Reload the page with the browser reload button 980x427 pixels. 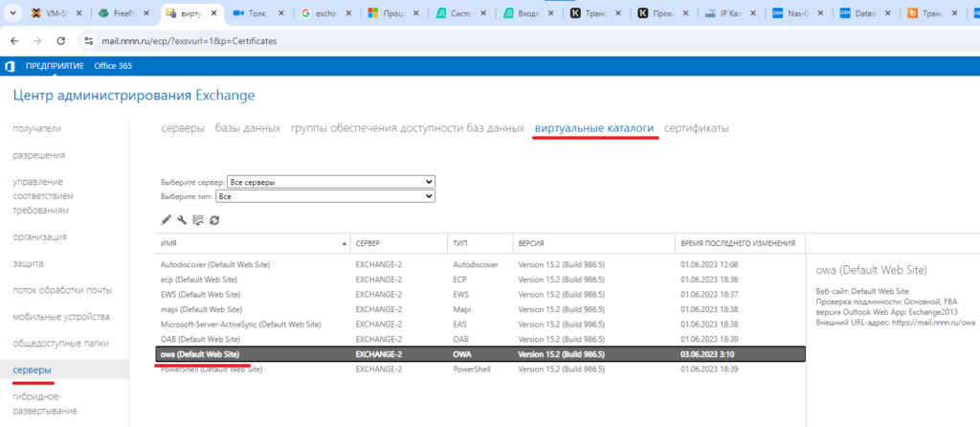(60, 40)
